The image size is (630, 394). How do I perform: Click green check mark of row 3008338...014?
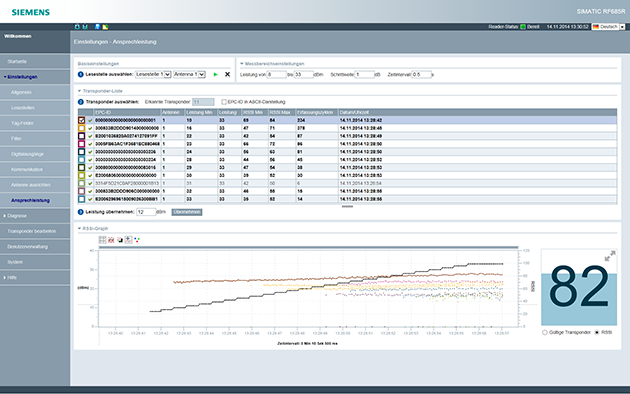pos(90,128)
